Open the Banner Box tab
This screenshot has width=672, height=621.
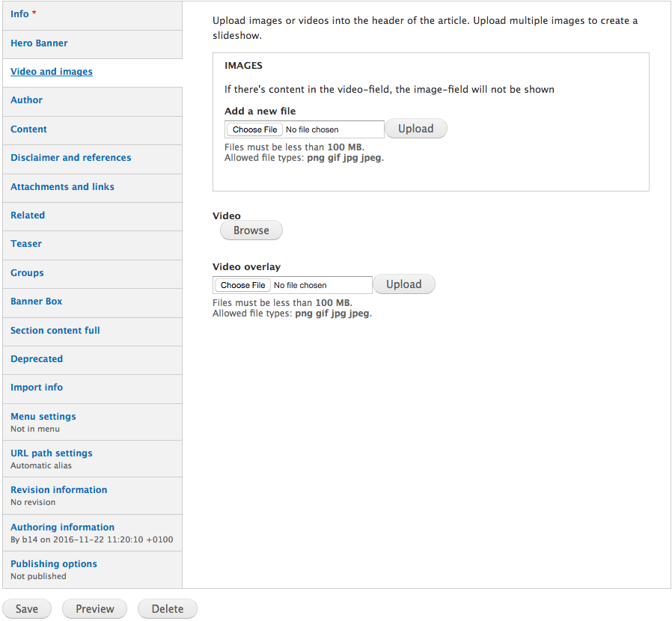37,302
